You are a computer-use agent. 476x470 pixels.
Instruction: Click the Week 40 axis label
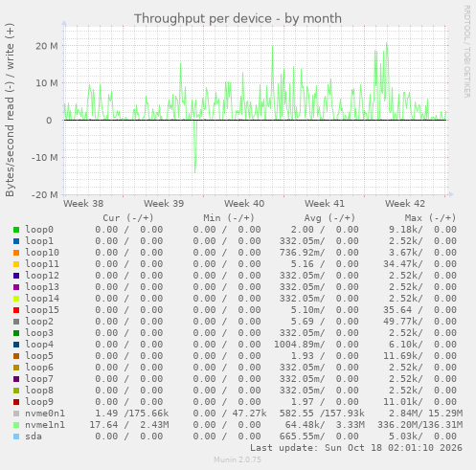coord(244,204)
